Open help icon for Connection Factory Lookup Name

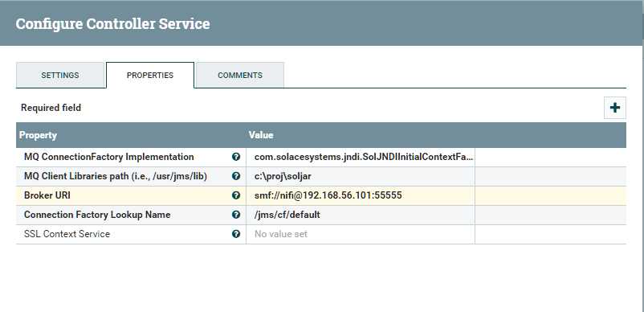click(236, 215)
